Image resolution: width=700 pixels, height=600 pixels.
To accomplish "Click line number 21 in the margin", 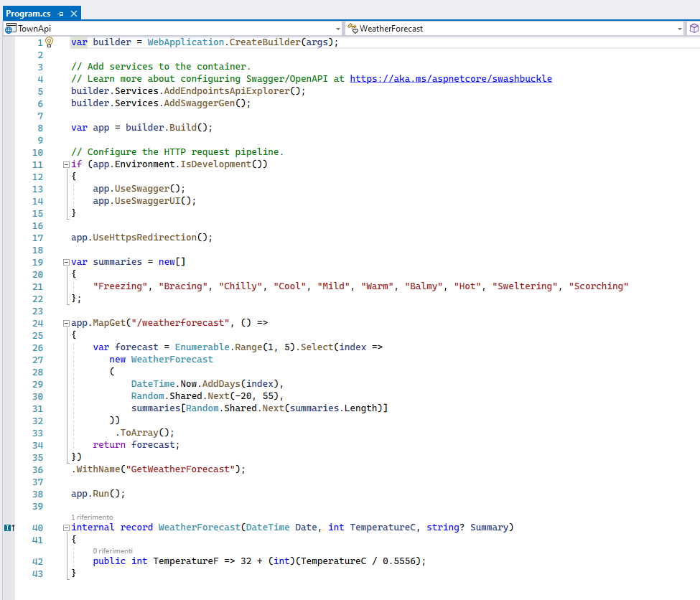I will click(x=38, y=286).
